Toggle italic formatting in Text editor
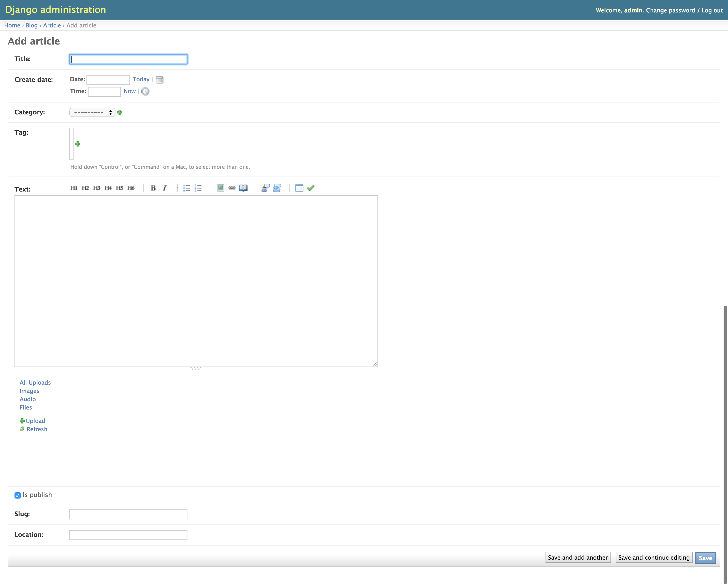 coord(164,188)
